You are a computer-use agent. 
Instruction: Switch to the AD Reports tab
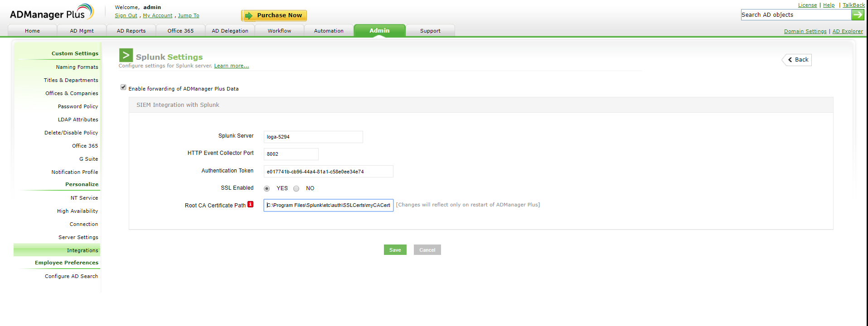(x=131, y=31)
